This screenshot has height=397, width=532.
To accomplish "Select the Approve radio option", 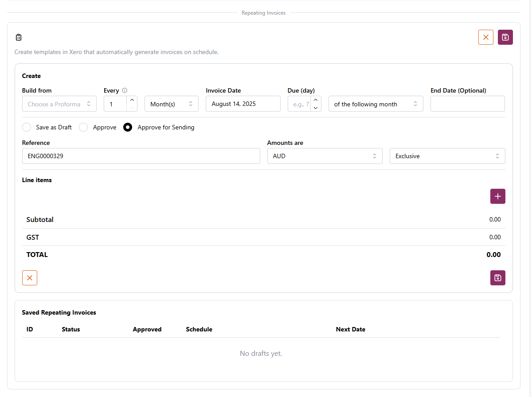I will tap(83, 127).
